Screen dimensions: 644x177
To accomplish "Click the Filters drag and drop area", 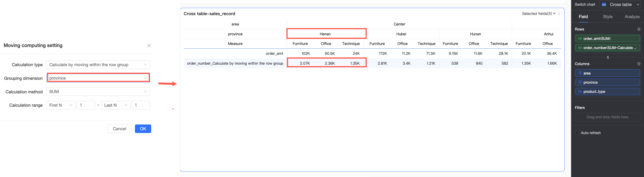I will 607,117.
